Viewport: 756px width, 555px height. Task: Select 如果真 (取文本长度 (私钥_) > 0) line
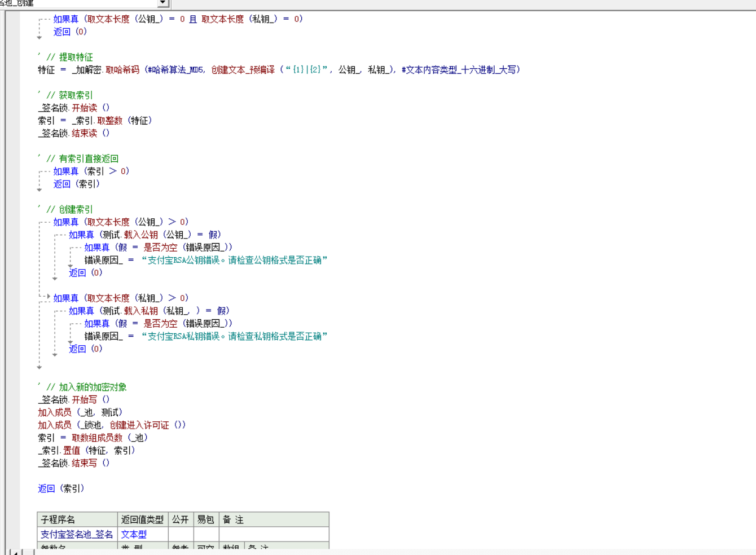click(x=121, y=298)
